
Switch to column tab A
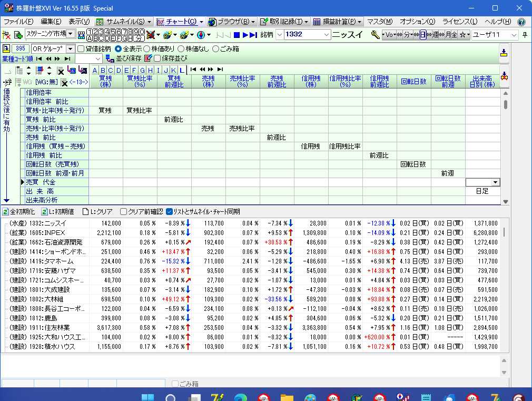click(95, 70)
